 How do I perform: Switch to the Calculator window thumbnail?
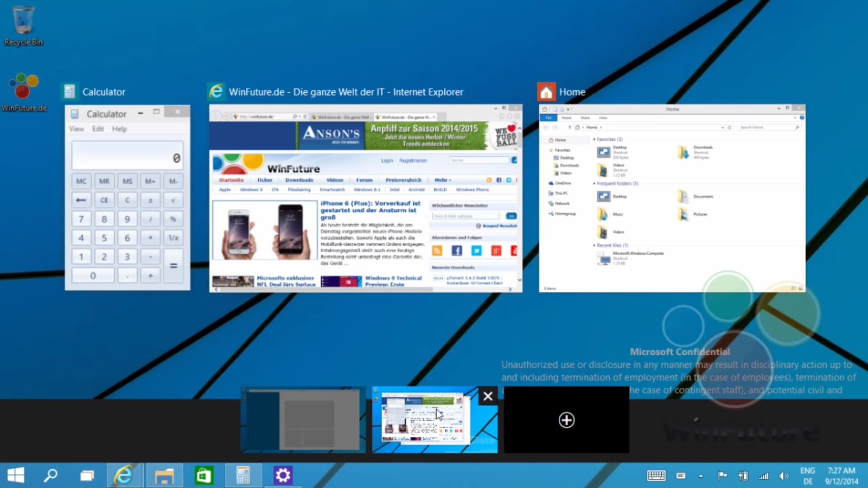(127, 197)
